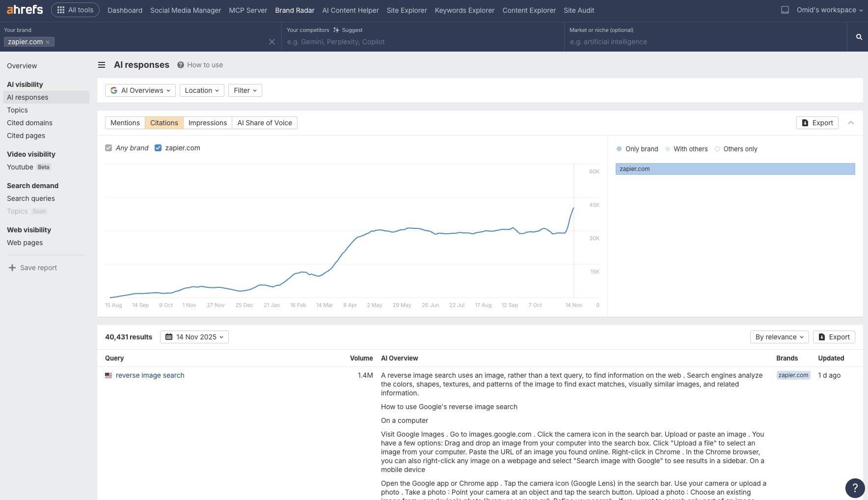Select the With others legend option
This screenshot has height=500, width=868.
(x=686, y=149)
